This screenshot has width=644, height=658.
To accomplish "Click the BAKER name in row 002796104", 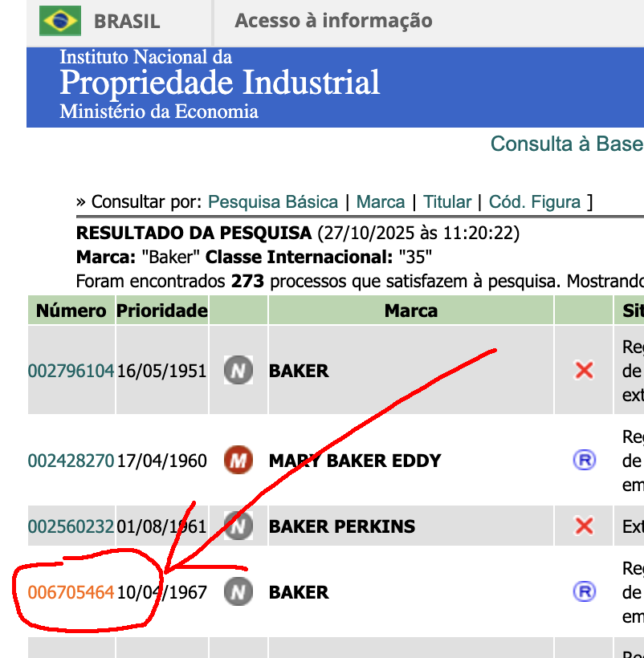I will (299, 371).
